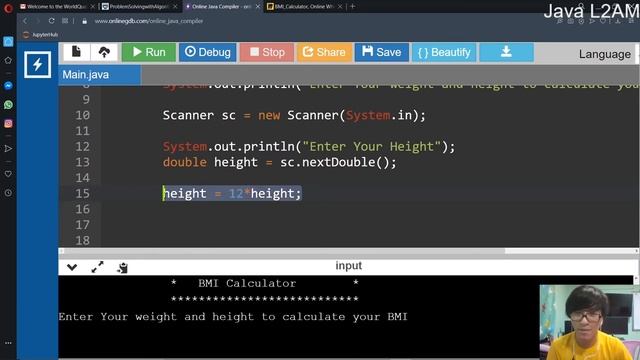Open the sidebar home icon

[8, 42]
